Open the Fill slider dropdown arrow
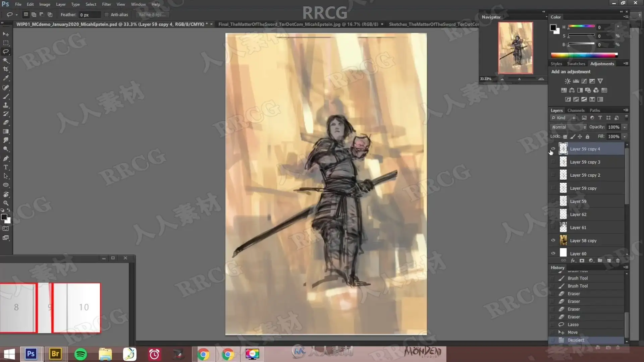Image resolution: width=644 pixels, height=362 pixels. [x=625, y=136]
